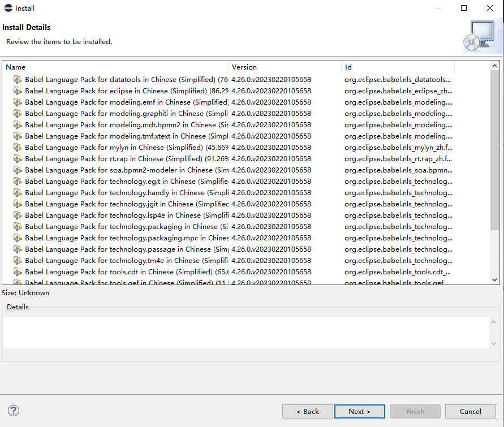
Task: Click the 'org.eclipse.babel.nls_rt.rap_zh.f...' Id cell
Action: pyautogui.click(x=398, y=159)
